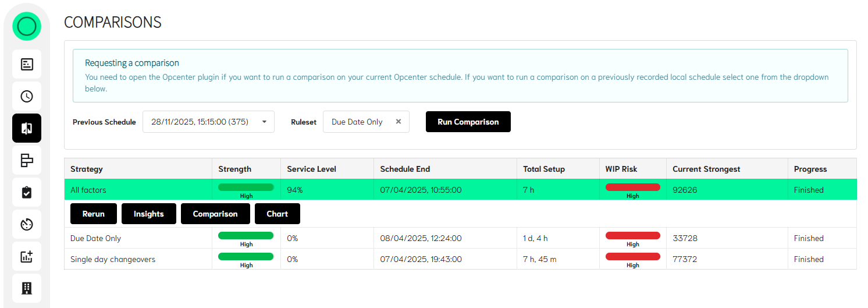Screen dimensions: 868x308
Task: Click the Progress column header
Action: point(822,169)
